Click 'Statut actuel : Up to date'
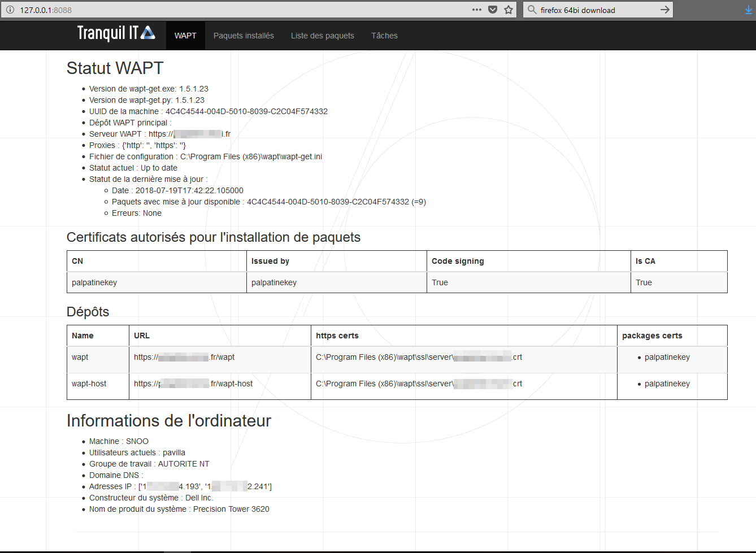 (133, 168)
